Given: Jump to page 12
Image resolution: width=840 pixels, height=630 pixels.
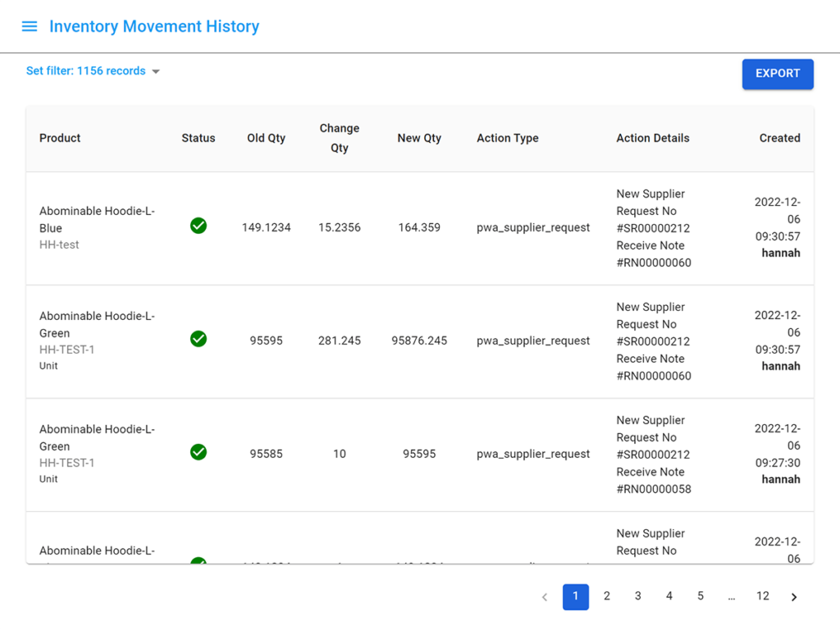Looking at the screenshot, I should pos(762,596).
